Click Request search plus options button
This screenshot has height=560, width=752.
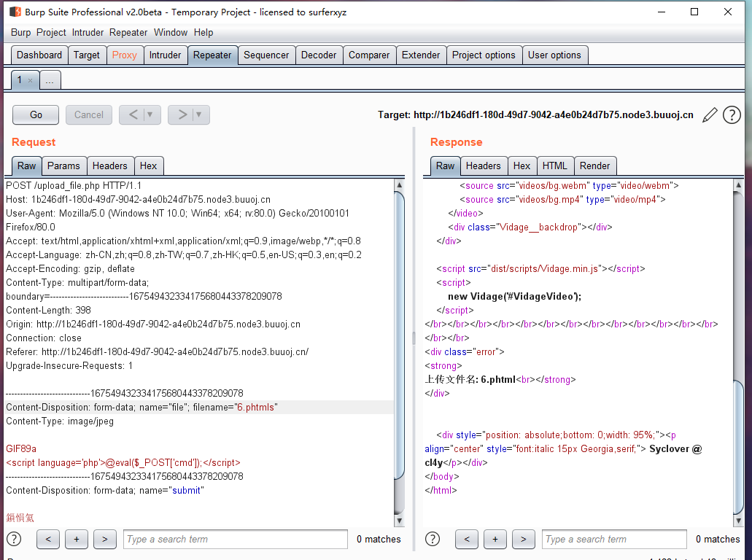(77, 539)
